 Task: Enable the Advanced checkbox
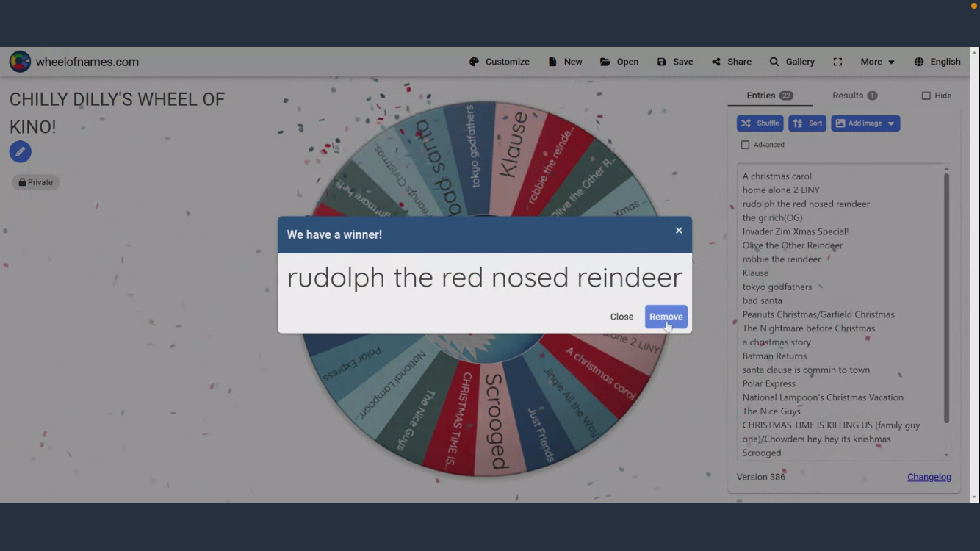tap(745, 145)
